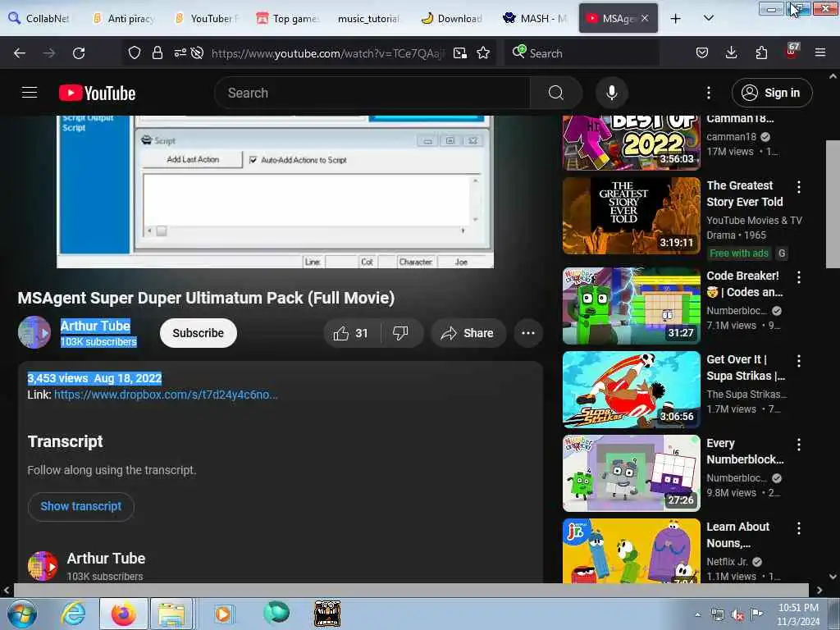
Task: Open YouTube settings three-dot menu
Action: 709,93
